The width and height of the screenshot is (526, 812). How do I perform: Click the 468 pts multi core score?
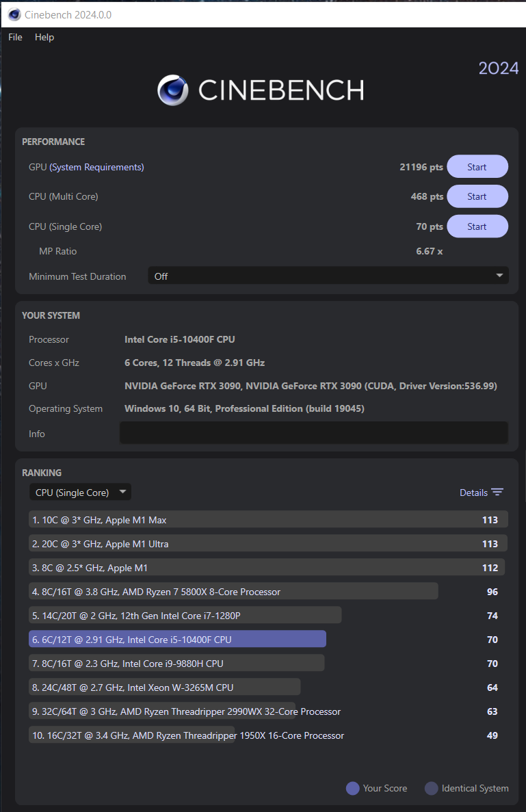tap(427, 196)
